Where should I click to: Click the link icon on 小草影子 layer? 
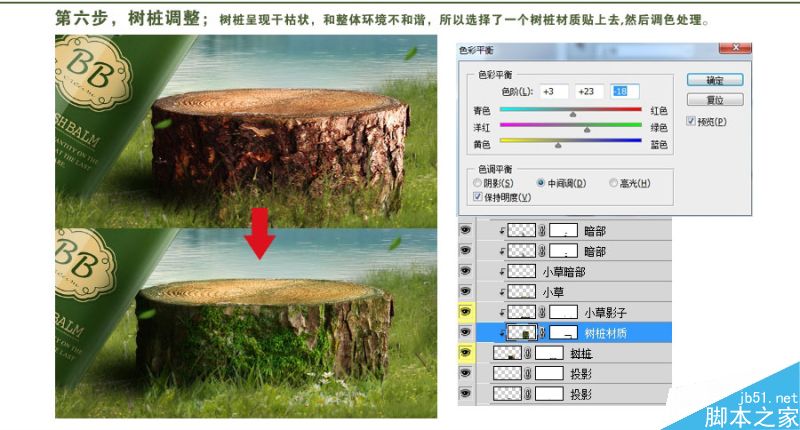tap(542, 312)
